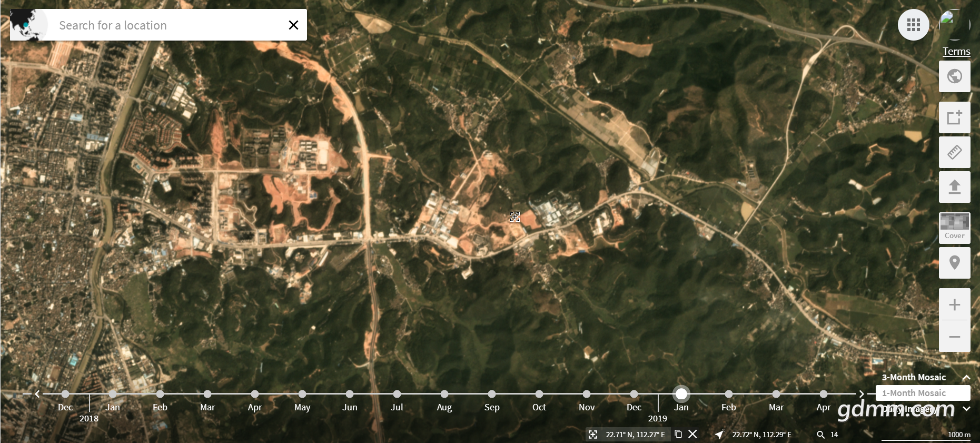Click the globe basemap icon

[954, 76]
